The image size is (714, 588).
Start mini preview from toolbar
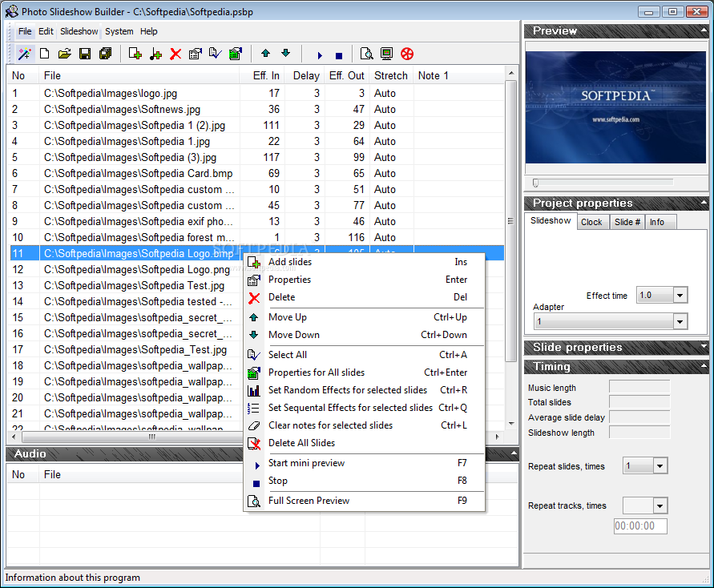[320, 55]
